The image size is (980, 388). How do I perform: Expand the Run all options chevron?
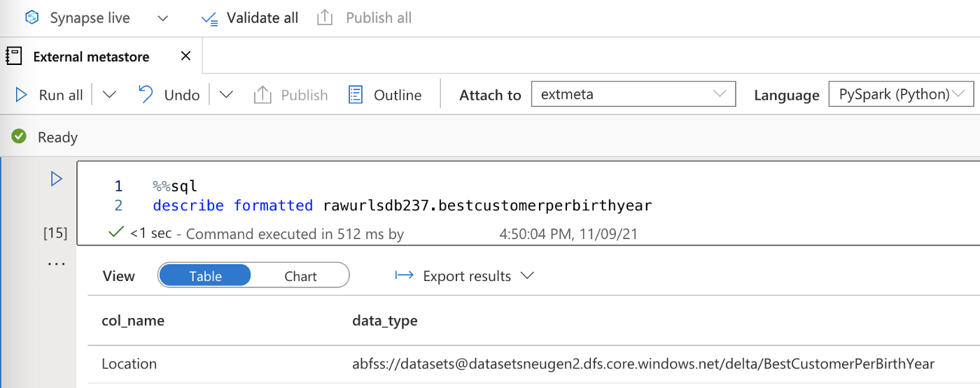[109, 95]
